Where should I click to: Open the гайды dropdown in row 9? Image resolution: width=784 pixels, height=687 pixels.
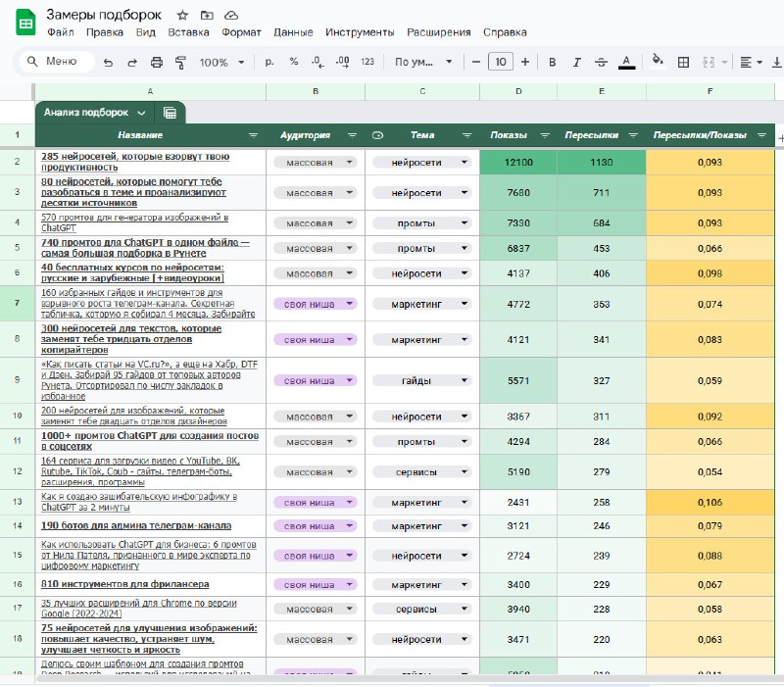(422, 380)
